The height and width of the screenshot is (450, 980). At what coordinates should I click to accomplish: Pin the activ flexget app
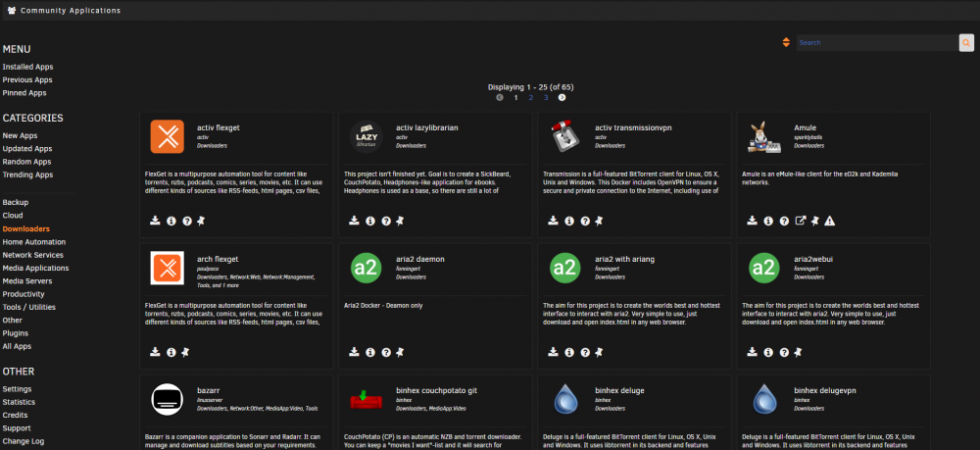coord(201,221)
